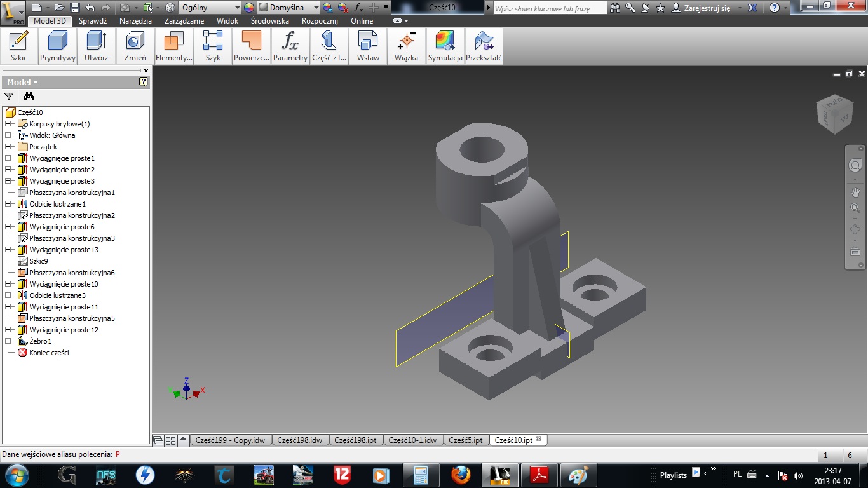Expand the Żebro1 node
Screen dimensions: 868x488
pos(8,341)
